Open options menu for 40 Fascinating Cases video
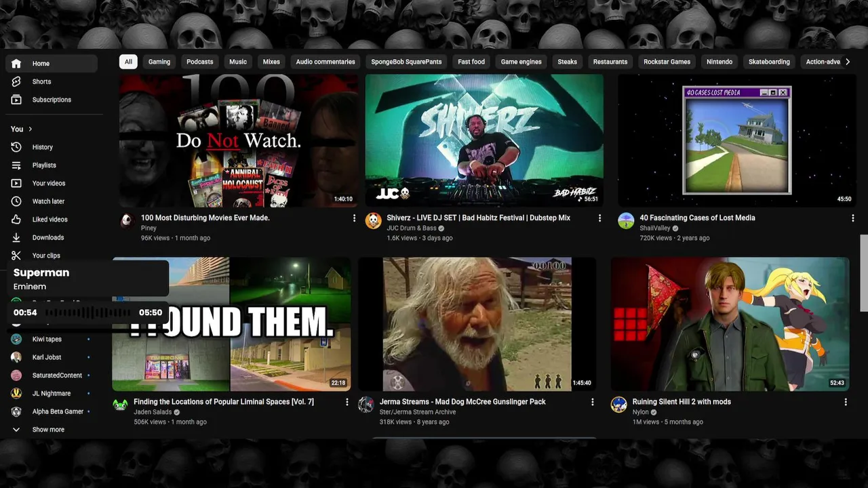Image resolution: width=868 pixels, height=488 pixels. click(853, 218)
